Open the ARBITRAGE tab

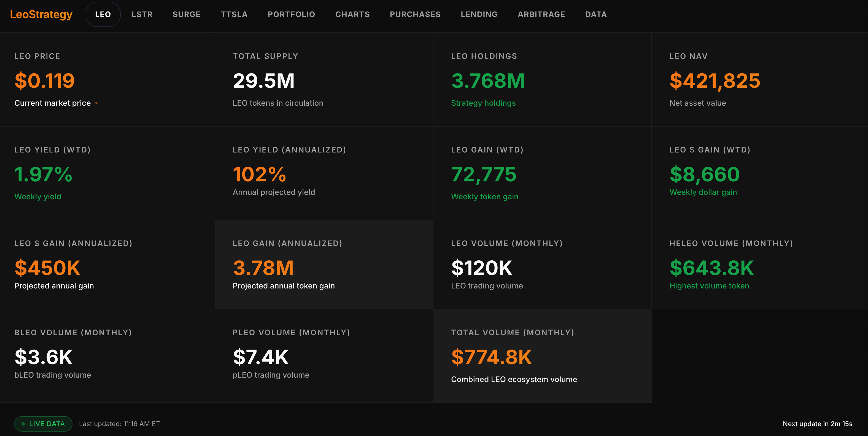pos(541,15)
